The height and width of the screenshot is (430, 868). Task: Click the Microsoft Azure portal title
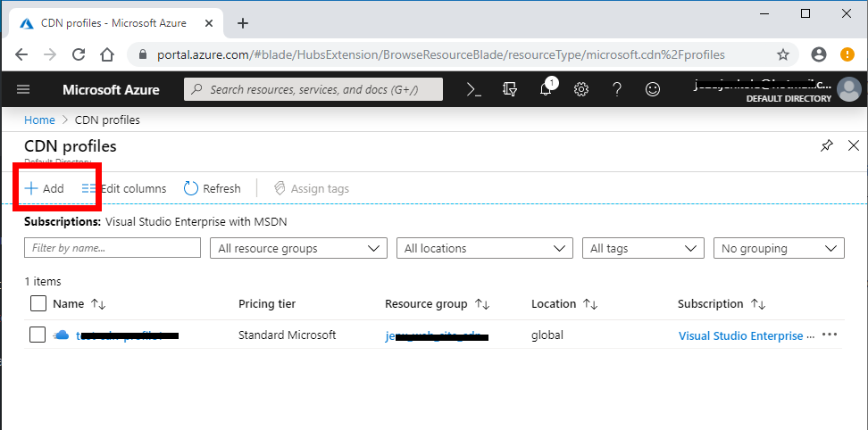click(x=111, y=89)
